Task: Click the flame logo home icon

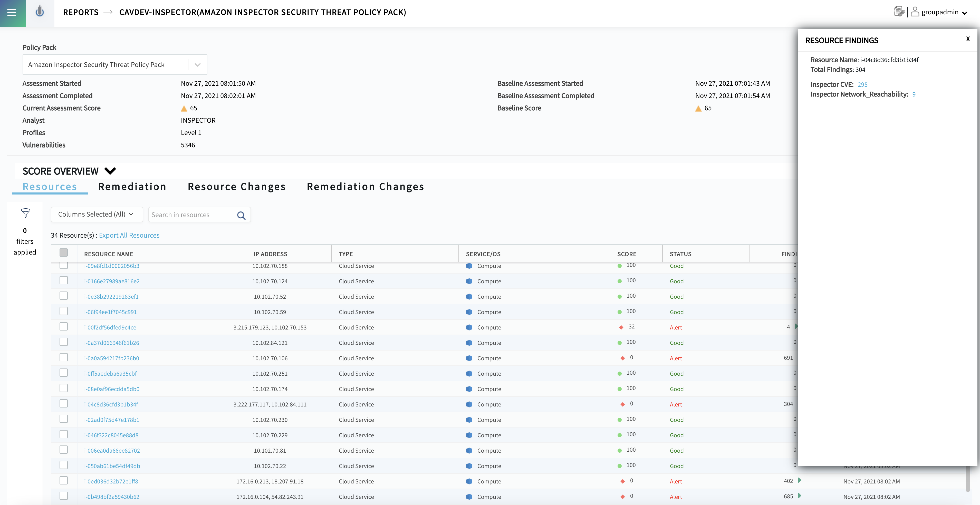Action: tap(40, 12)
